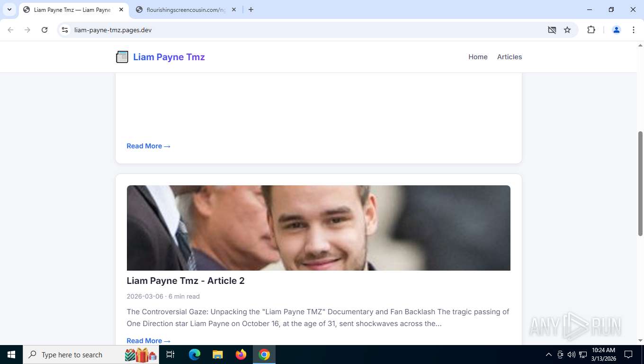The image size is (644, 364).
Task: Click the Liam Payne Tmz newspaper logo icon
Action: tap(122, 57)
